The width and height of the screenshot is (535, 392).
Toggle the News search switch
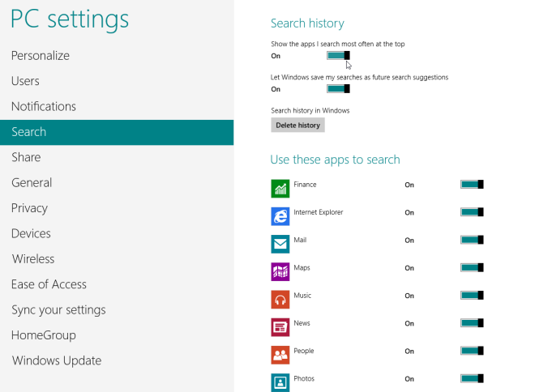(x=472, y=323)
